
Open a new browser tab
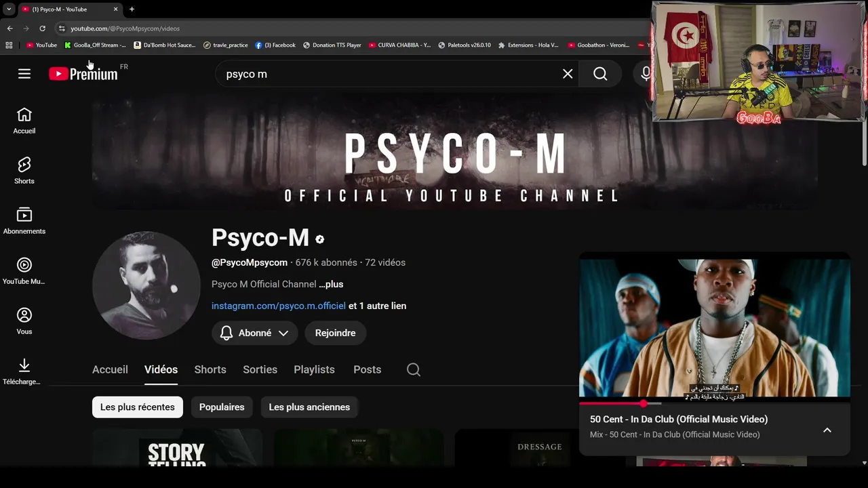pyautogui.click(x=132, y=9)
